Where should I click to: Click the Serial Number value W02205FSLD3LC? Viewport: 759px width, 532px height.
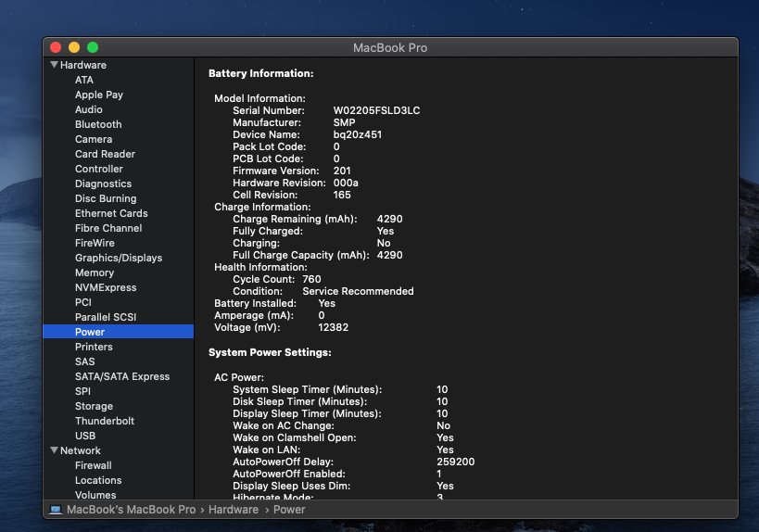coord(376,110)
